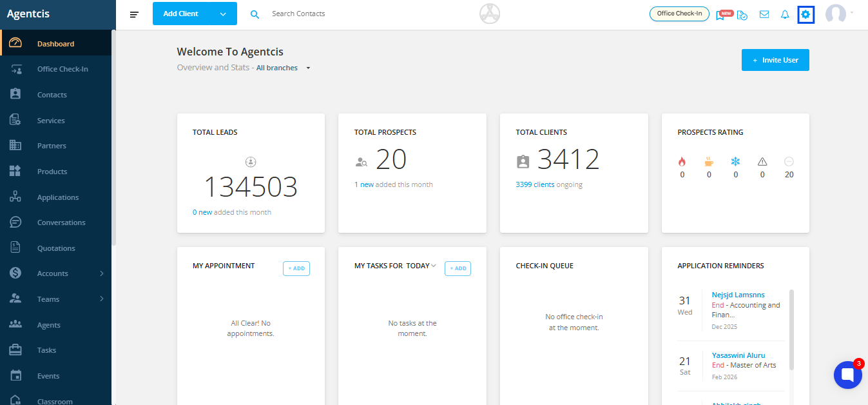Image resolution: width=868 pixels, height=405 pixels.
Task: Click the warm coffee cup rating icon
Action: 709,161
